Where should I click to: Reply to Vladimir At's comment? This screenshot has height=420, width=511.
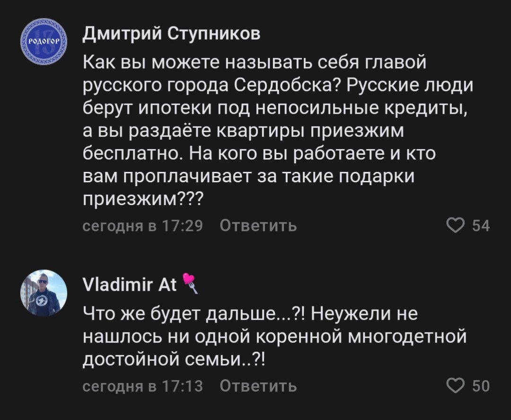pos(258,386)
